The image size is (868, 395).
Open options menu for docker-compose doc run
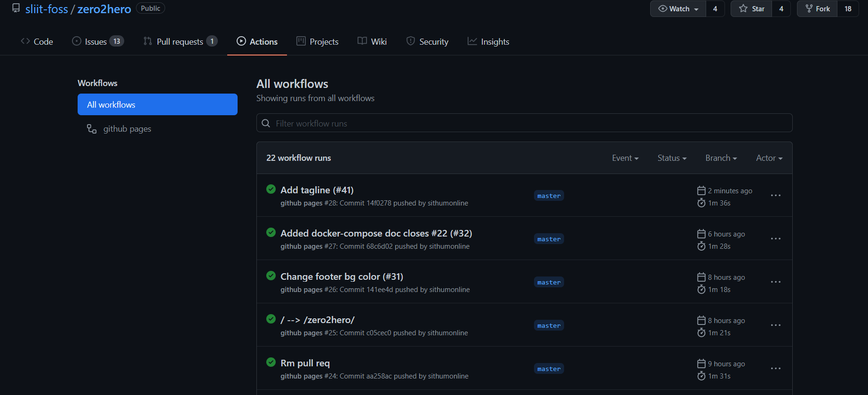(x=776, y=238)
